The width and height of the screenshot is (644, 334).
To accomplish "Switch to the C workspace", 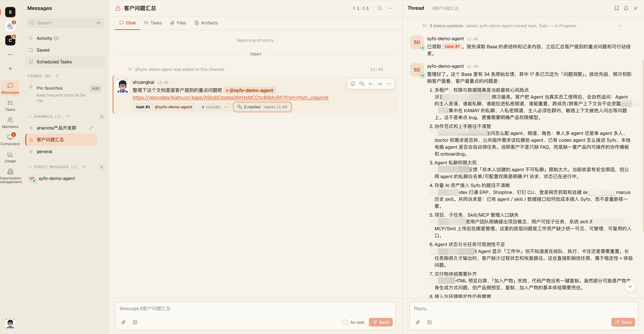I will [10, 40].
